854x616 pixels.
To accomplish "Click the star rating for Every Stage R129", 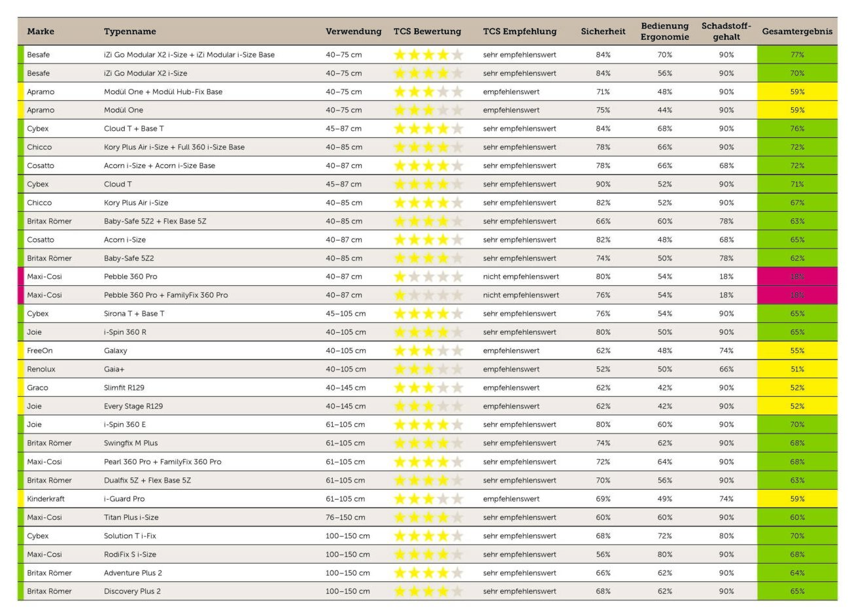I will (x=428, y=406).
